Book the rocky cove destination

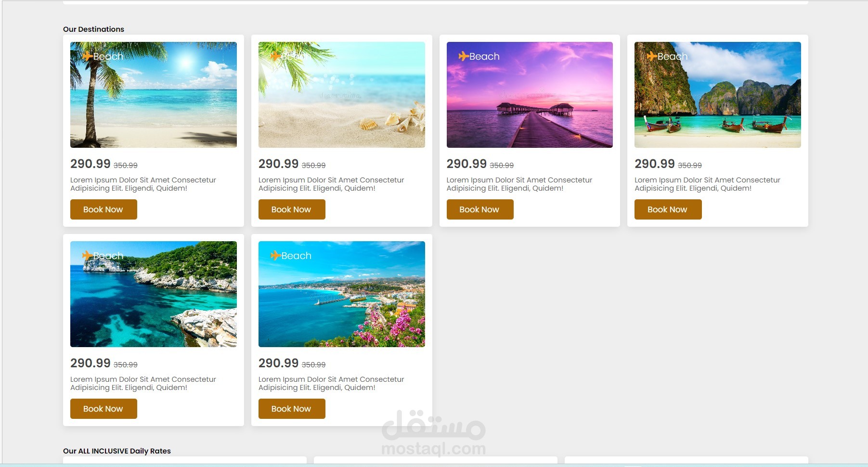click(x=104, y=409)
